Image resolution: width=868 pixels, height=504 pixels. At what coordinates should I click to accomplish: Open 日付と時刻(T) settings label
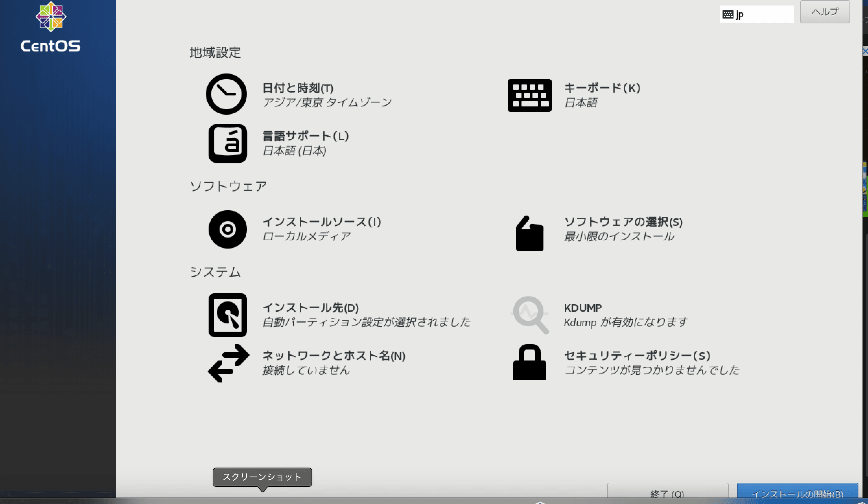[298, 88]
